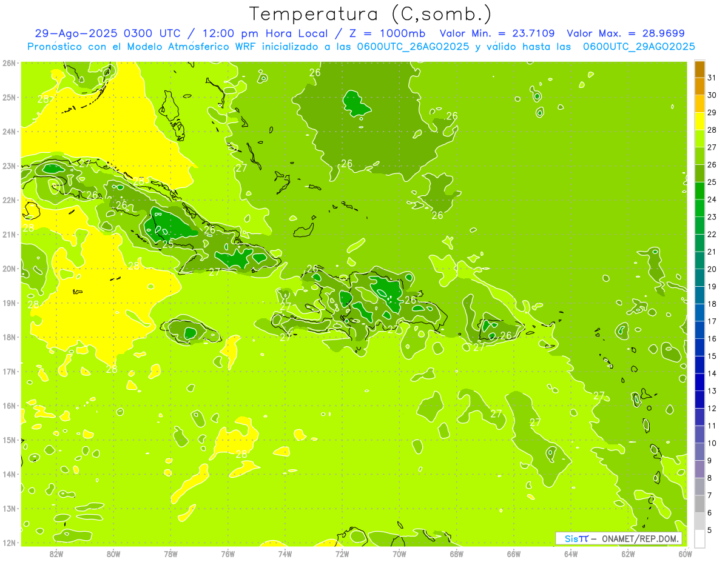This screenshot has width=728, height=562.
Task: Click the "29" color bar label
Action: [712, 113]
